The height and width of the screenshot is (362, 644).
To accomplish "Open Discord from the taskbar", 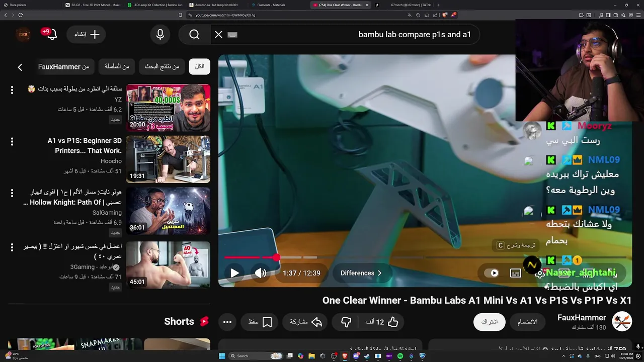I will [x=356, y=356].
